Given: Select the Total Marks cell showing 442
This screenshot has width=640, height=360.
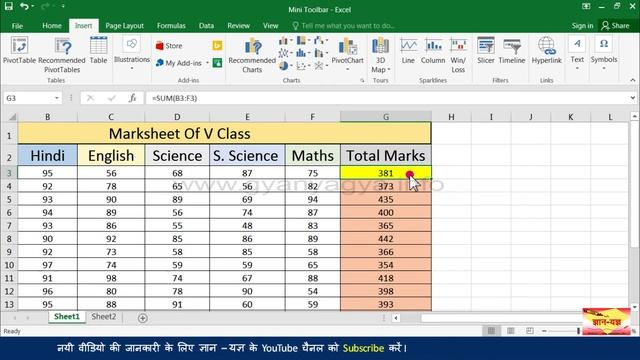Looking at the screenshot, I should tap(386, 239).
